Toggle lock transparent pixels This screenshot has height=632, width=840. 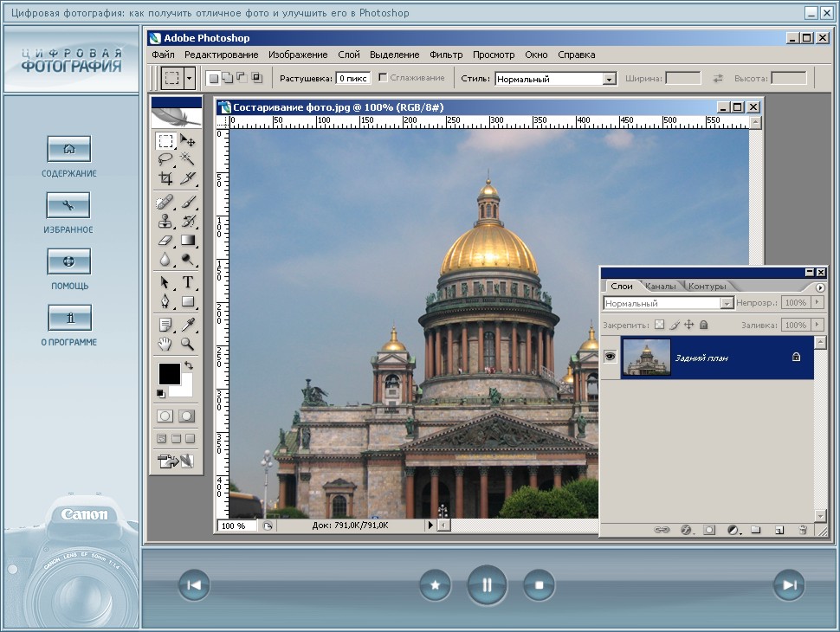click(660, 325)
